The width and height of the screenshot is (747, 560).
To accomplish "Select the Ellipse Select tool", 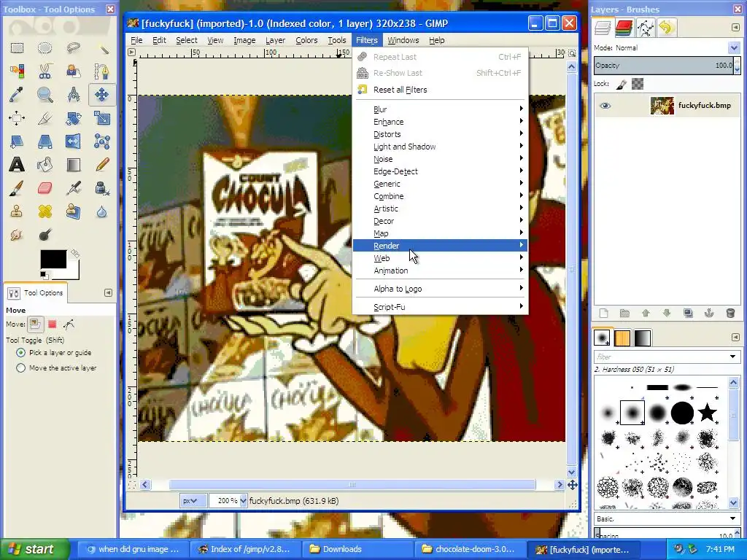I will [x=44, y=47].
